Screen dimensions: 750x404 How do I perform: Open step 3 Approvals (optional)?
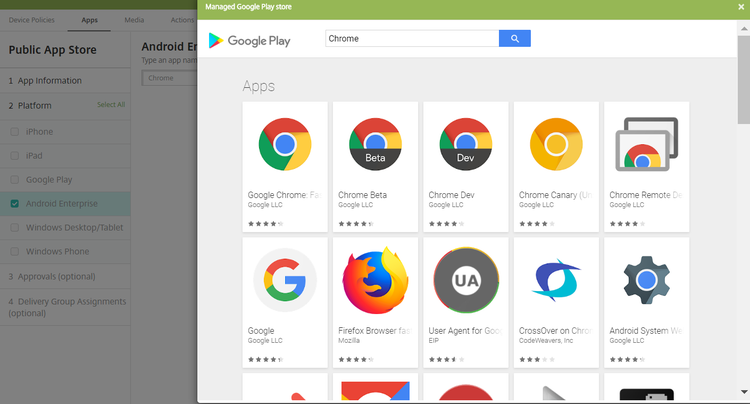[65, 276]
